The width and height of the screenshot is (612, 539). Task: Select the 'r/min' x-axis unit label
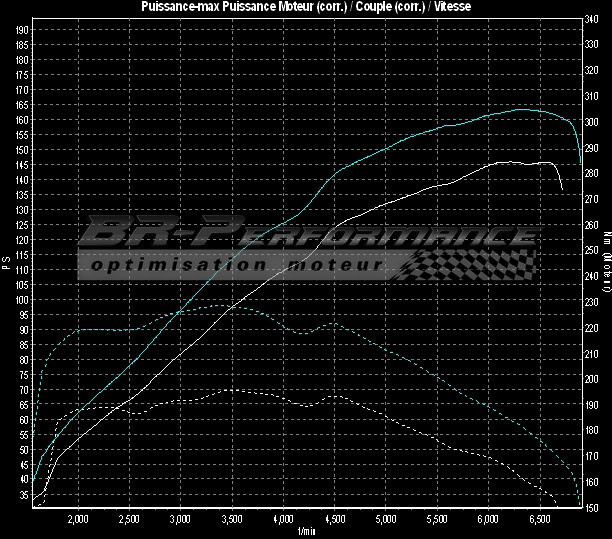click(306, 530)
